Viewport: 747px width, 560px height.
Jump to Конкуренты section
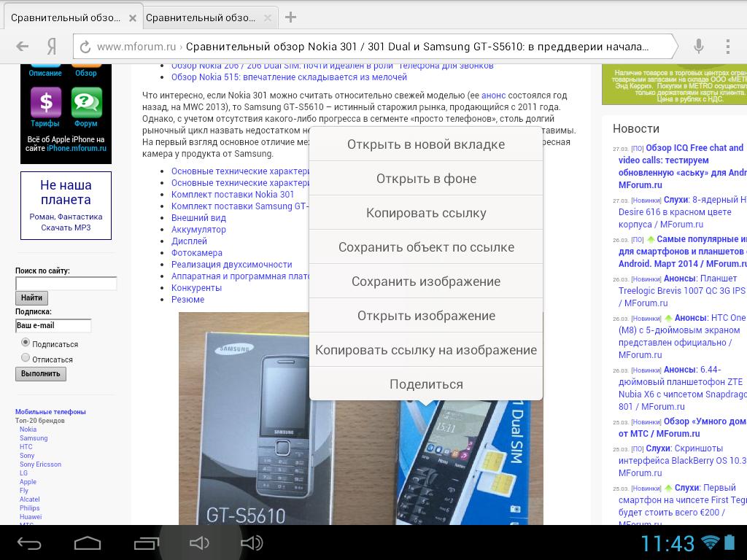(x=196, y=287)
